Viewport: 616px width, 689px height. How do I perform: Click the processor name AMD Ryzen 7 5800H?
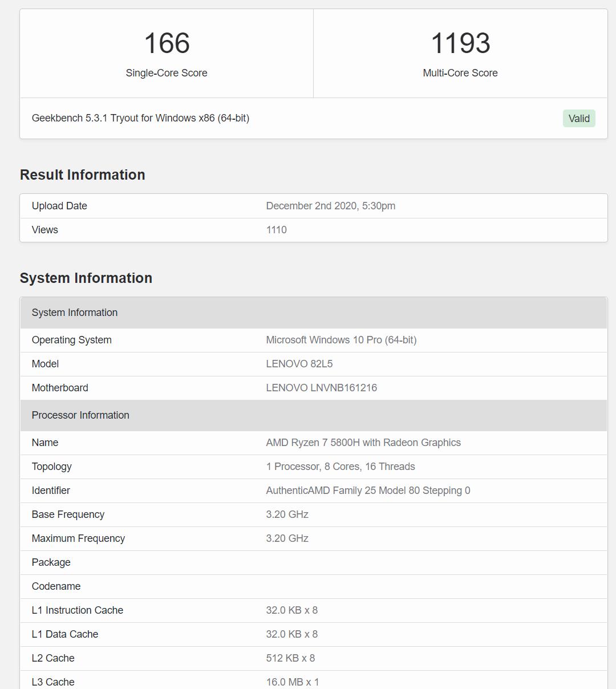(364, 442)
